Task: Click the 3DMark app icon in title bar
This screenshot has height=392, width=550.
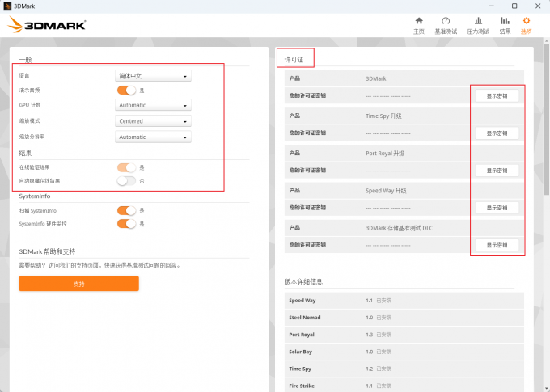Action: [x=7, y=6]
